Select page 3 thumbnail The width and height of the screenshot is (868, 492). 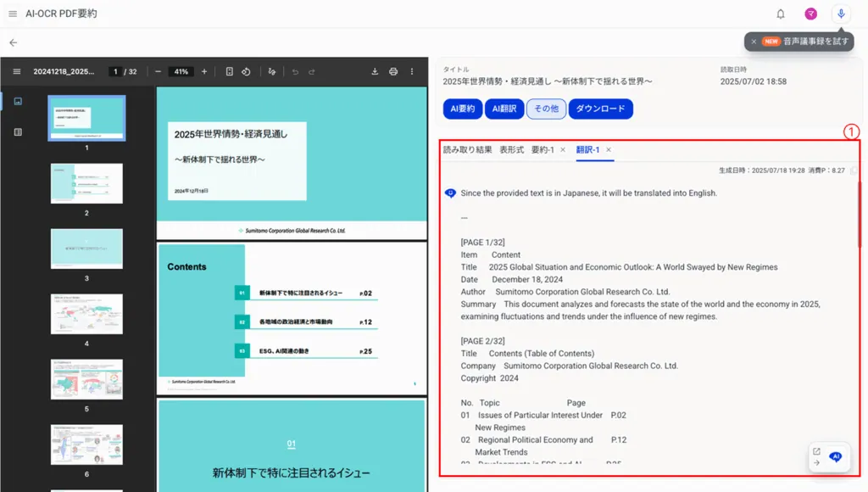87,249
